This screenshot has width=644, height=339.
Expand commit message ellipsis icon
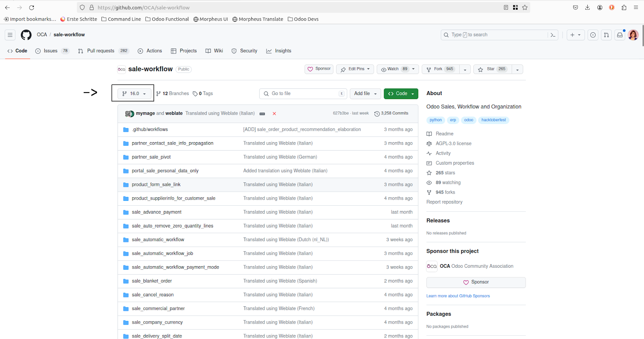pos(262,114)
